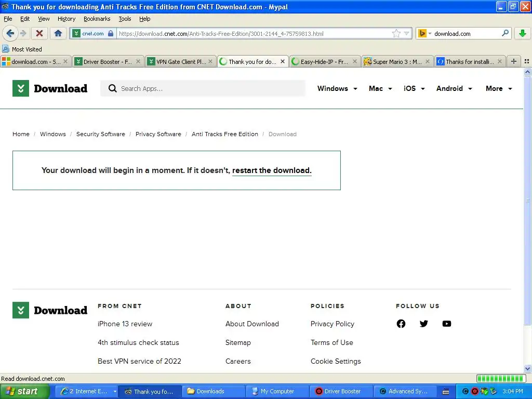Switch to the Thanks for installing tab
The height and width of the screenshot is (399, 532).
(470, 61)
